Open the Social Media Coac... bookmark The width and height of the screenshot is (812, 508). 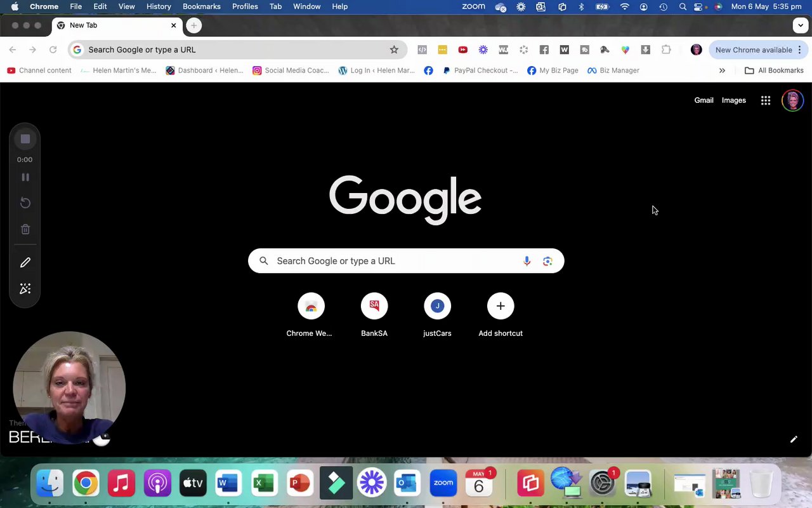point(291,70)
